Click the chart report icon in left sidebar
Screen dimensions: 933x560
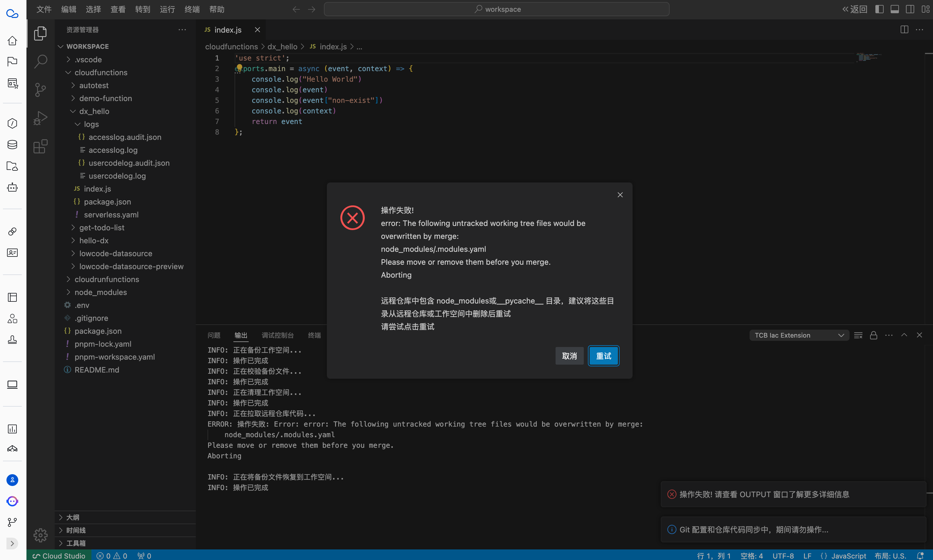click(x=12, y=429)
